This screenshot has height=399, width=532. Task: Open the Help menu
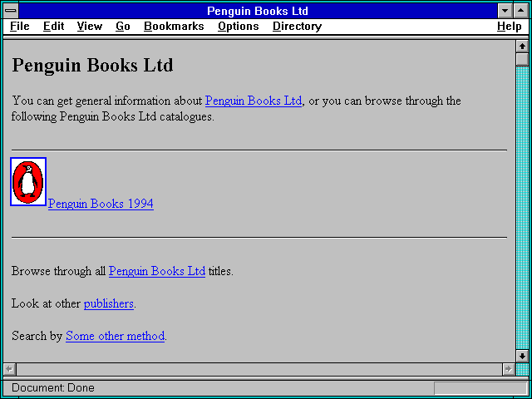pyautogui.click(x=510, y=26)
